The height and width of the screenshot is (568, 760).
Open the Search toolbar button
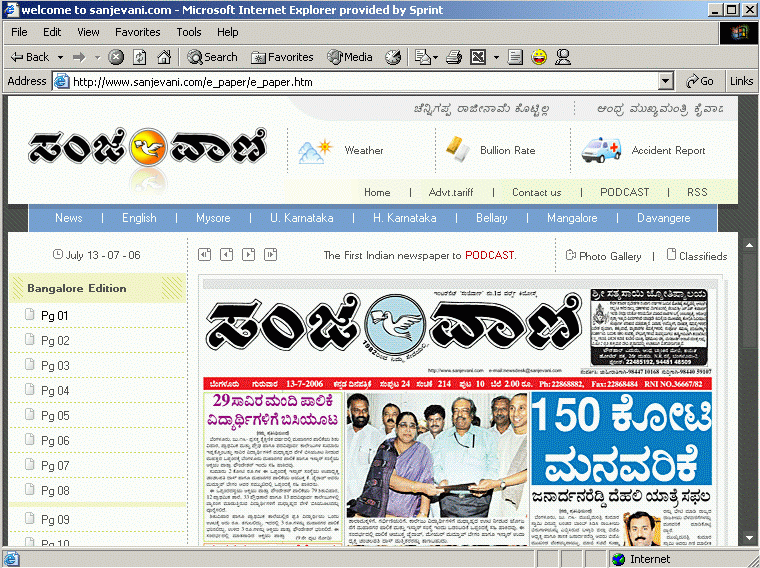coord(212,57)
